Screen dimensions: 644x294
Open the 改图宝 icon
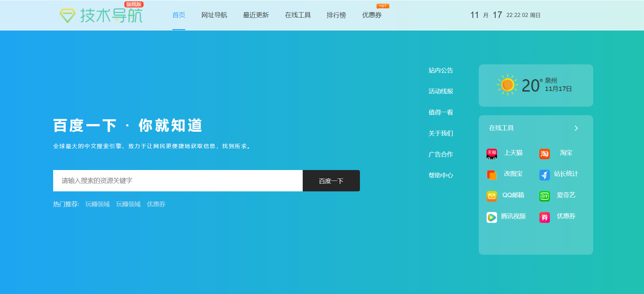pos(492,175)
